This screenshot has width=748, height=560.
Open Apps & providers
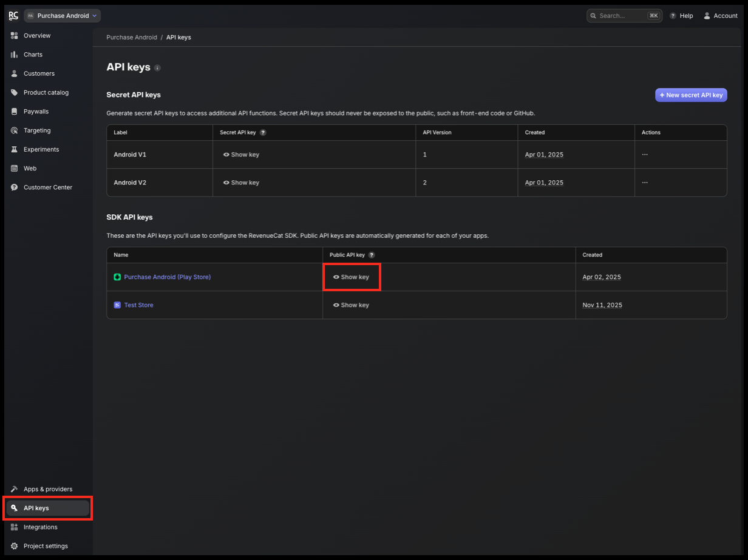click(48, 489)
